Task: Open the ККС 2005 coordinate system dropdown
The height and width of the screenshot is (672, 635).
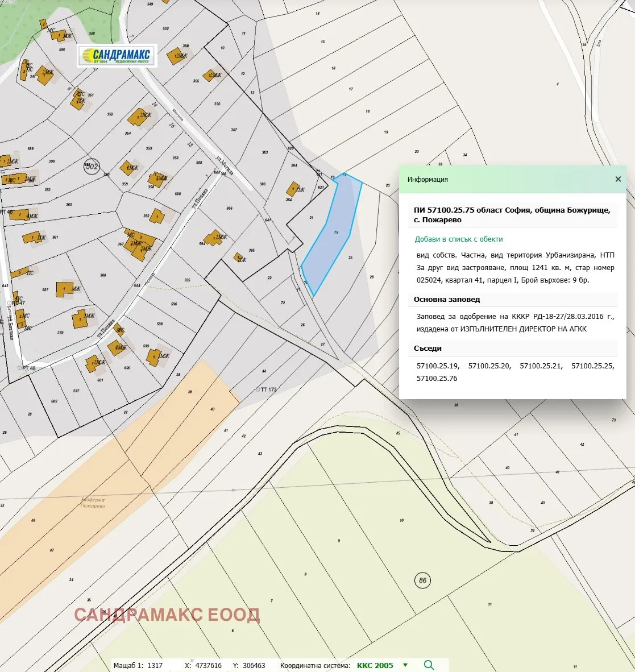Action: point(405,665)
